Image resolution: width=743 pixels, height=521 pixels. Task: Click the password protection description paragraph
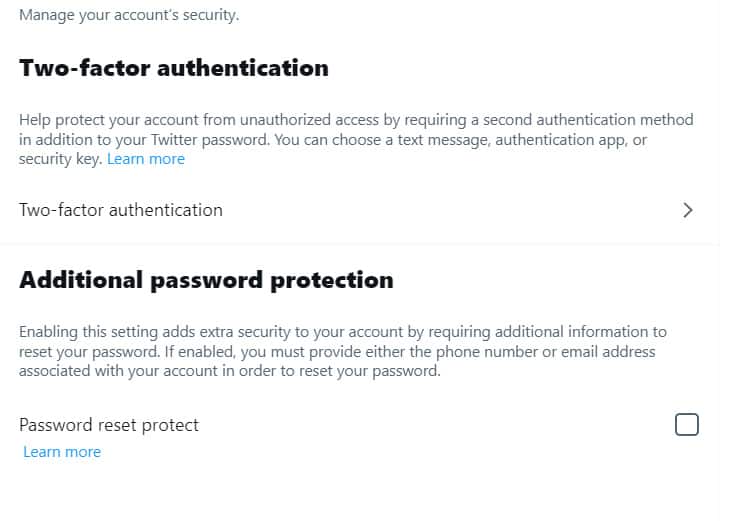[340, 351]
